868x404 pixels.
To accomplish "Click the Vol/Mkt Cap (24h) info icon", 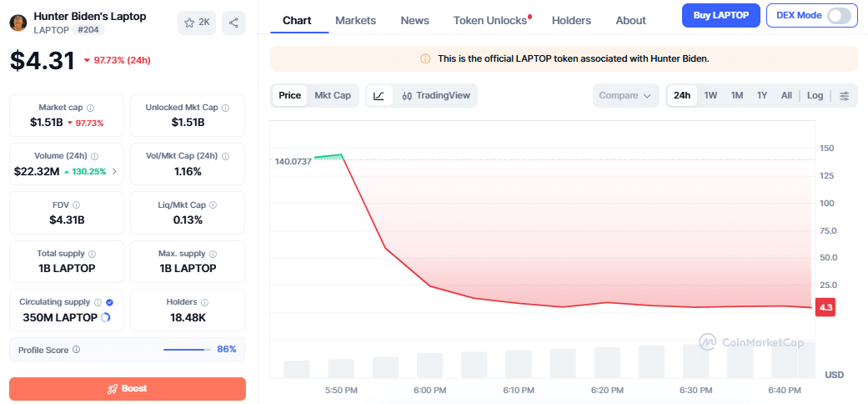I will click(x=225, y=156).
